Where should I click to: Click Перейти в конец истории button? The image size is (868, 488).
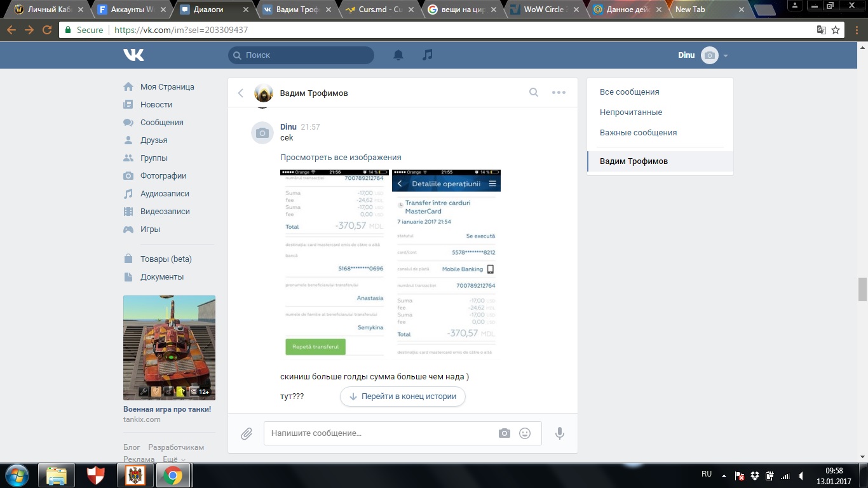(403, 396)
